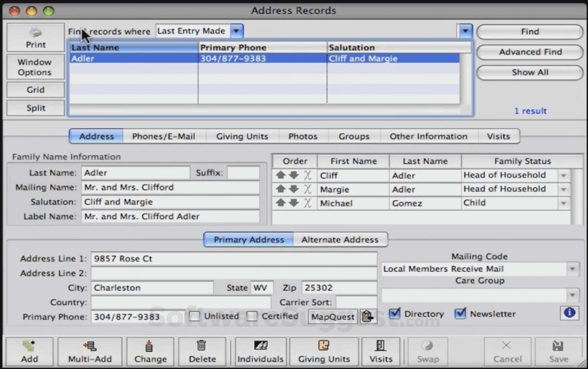Click the Address Line 1 field
The image size is (588, 369).
pos(233,258)
